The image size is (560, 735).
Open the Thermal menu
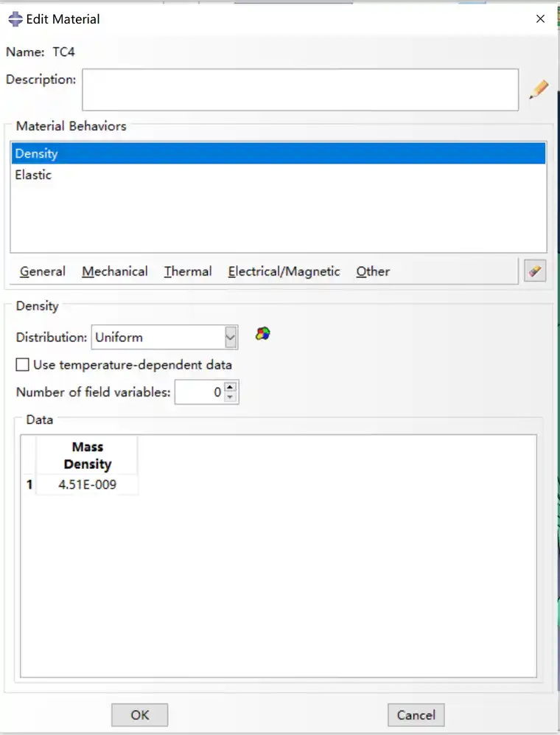click(187, 271)
